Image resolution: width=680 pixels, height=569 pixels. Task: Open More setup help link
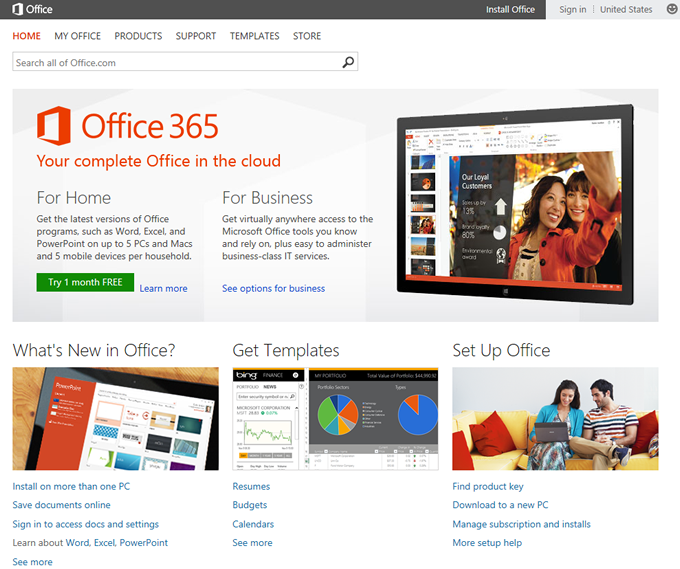[x=487, y=543]
